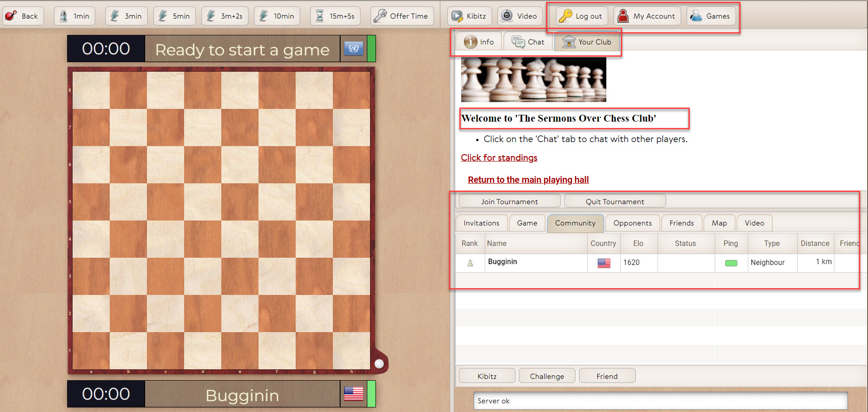Open Kibitz from the top toolbar

point(469,16)
